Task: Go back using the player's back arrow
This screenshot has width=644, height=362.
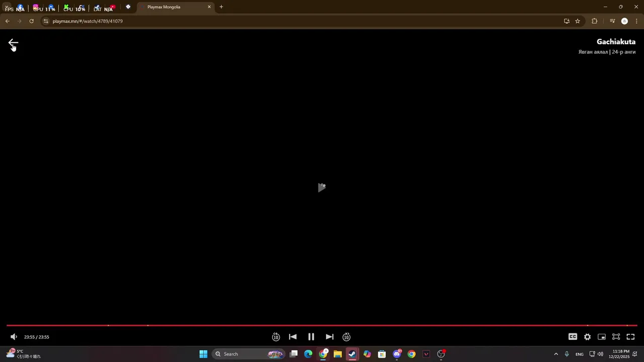Action: pos(14,44)
